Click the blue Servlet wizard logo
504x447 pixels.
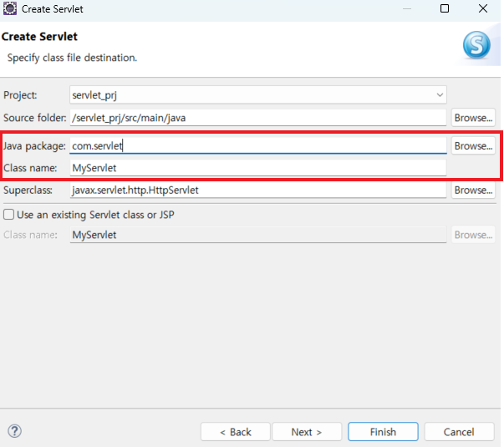pyautogui.click(x=476, y=45)
